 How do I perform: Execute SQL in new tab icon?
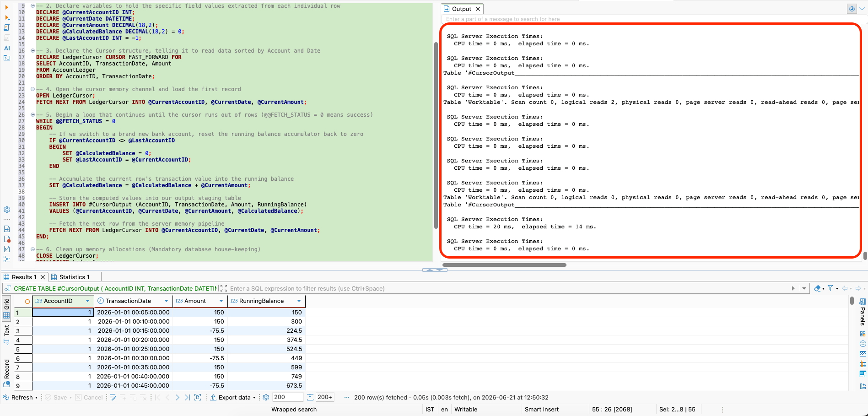7,17
